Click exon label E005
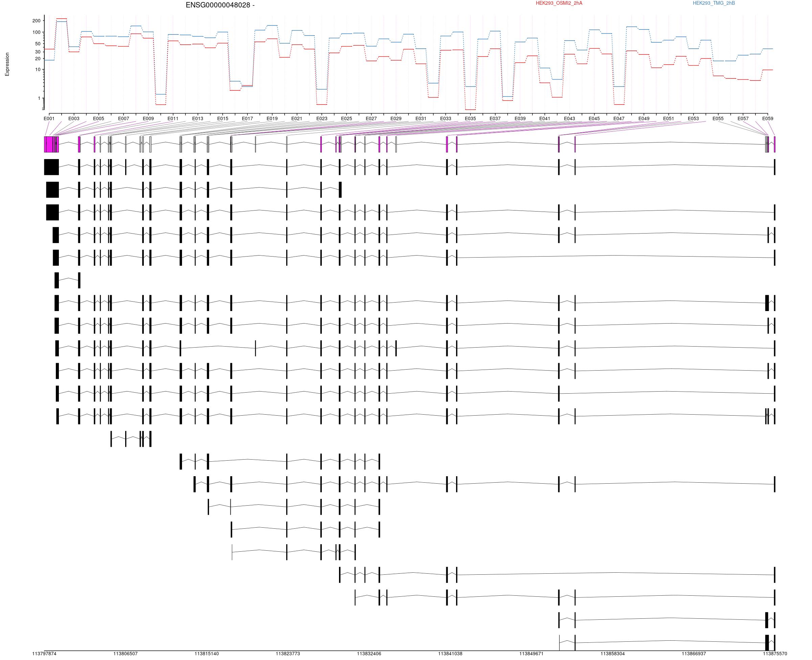Screen dimensions: 812x660 tap(98, 118)
